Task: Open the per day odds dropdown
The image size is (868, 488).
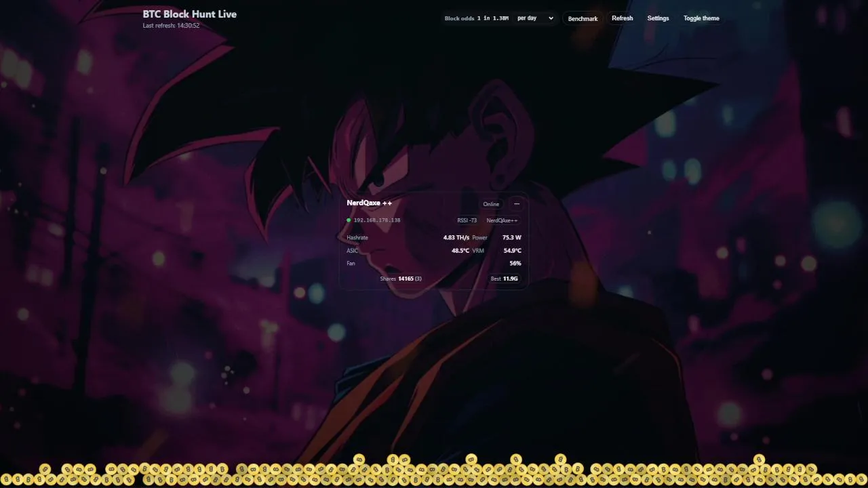Action: (x=535, y=18)
